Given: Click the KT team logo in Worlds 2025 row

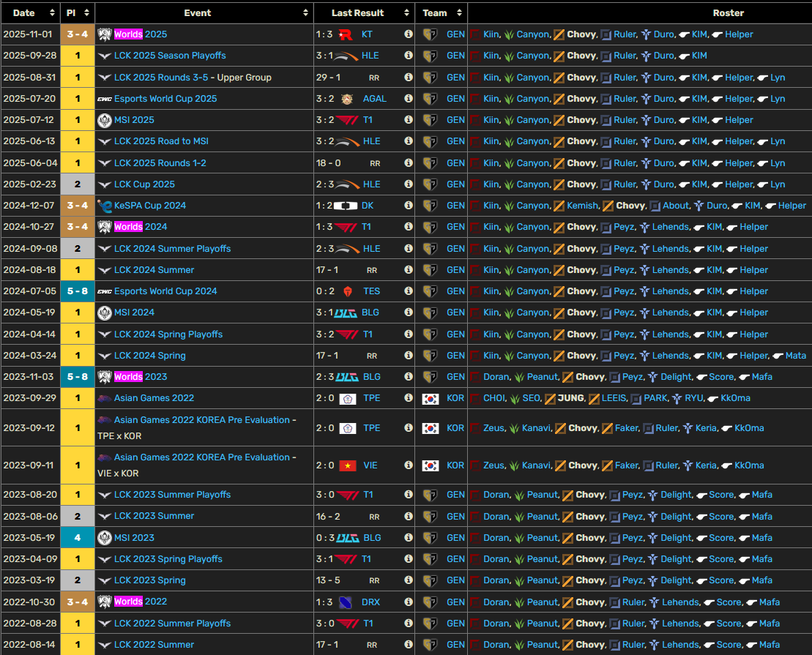Looking at the screenshot, I should tap(346, 34).
